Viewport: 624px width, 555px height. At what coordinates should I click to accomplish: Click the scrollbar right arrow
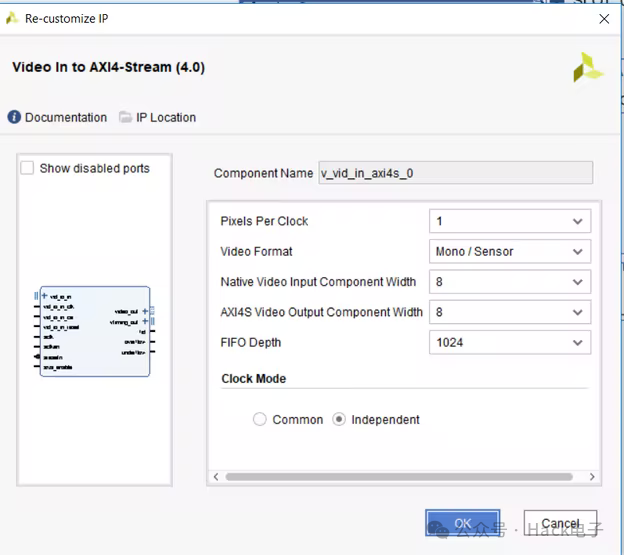[x=591, y=477]
